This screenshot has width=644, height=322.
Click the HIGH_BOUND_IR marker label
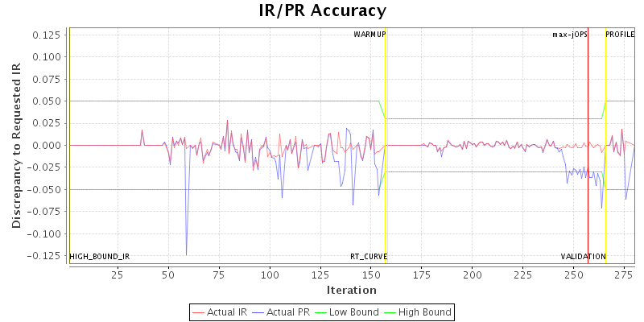100,256
